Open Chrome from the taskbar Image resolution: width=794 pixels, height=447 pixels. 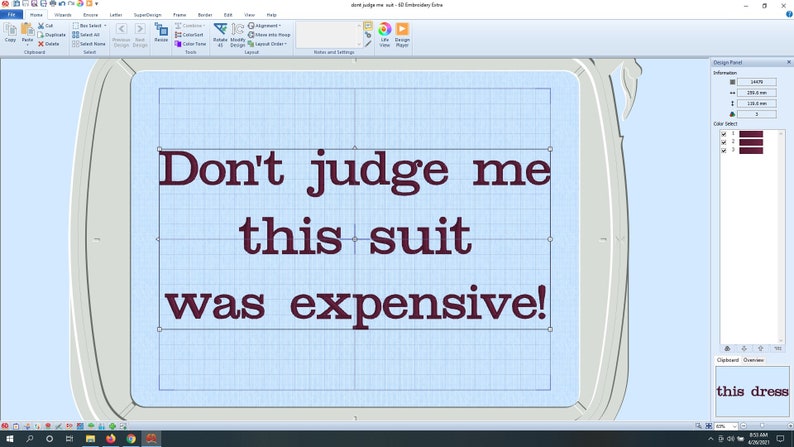click(131, 438)
